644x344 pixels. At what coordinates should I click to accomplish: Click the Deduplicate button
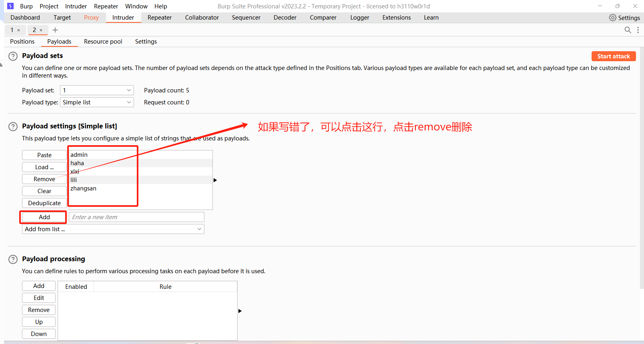[x=44, y=203]
